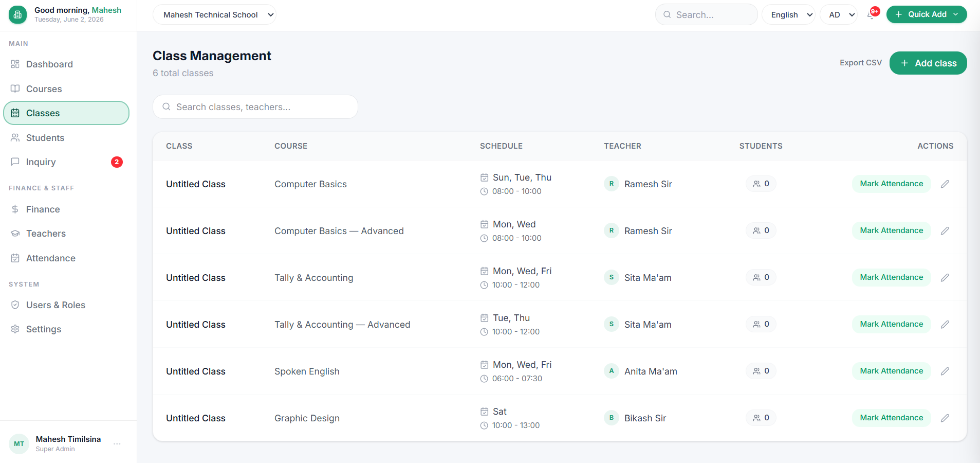Click the TEACHER column header
The width and height of the screenshot is (980, 463).
tap(622, 146)
